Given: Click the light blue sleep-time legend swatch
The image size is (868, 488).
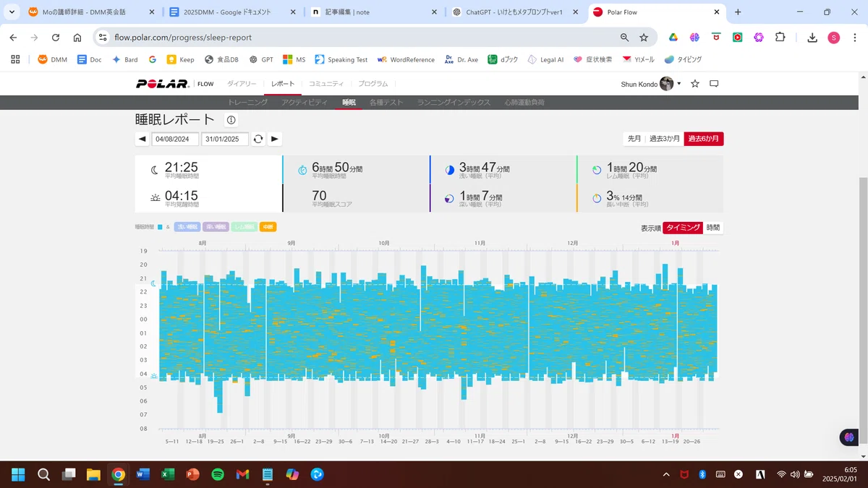Looking at the screenshot, I should tap(160, 227).
